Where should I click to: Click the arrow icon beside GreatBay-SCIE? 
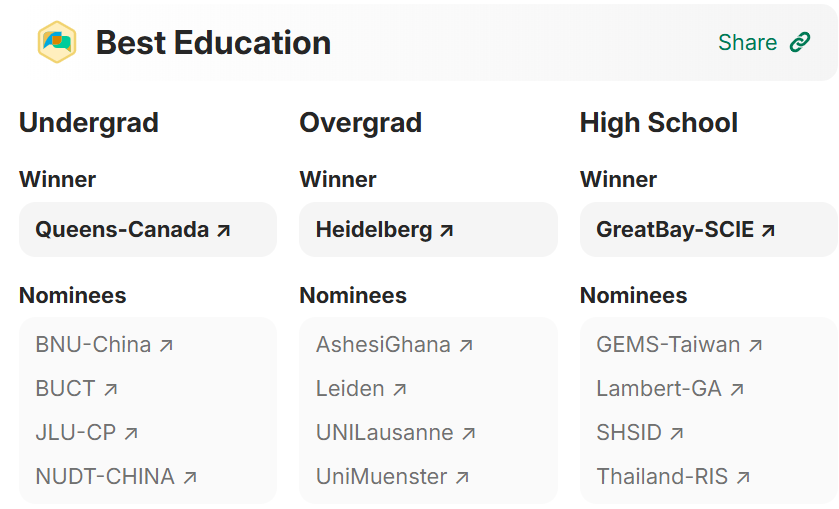click(x=768, y=230)
